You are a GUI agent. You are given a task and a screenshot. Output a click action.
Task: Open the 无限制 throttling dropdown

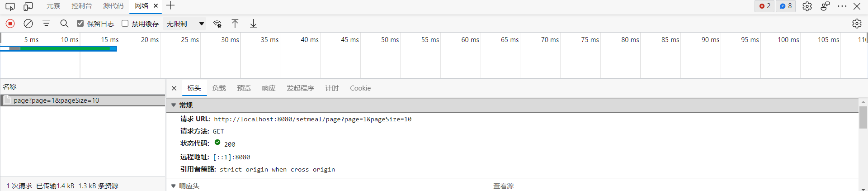(x=185, y=24)
